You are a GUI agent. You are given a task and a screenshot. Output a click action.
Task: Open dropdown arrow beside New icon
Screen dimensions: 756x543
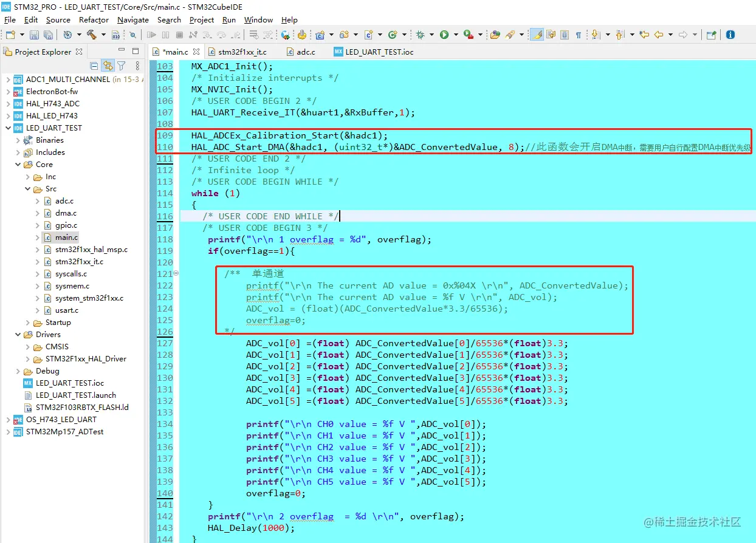pyautogui.click(x=22, y=35)
